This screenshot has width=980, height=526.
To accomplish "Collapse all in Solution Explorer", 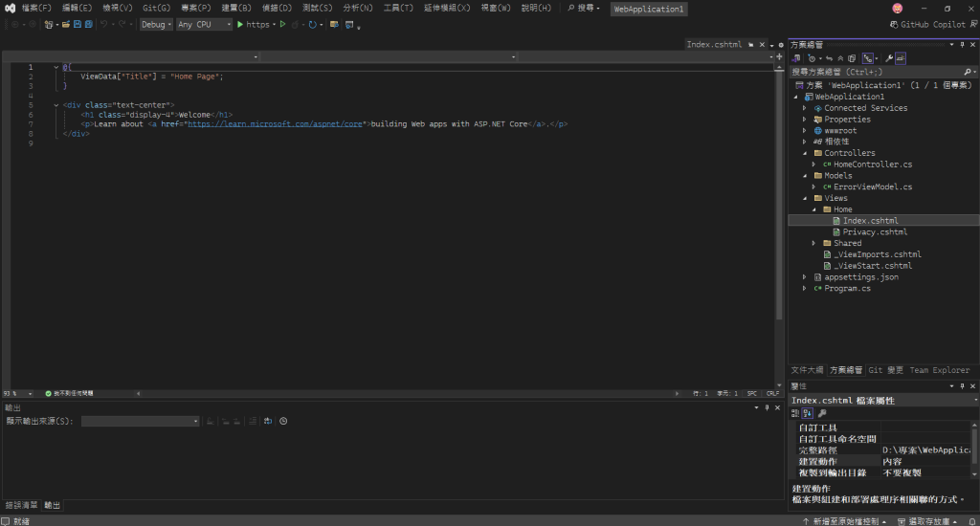I will click(840, 58).
